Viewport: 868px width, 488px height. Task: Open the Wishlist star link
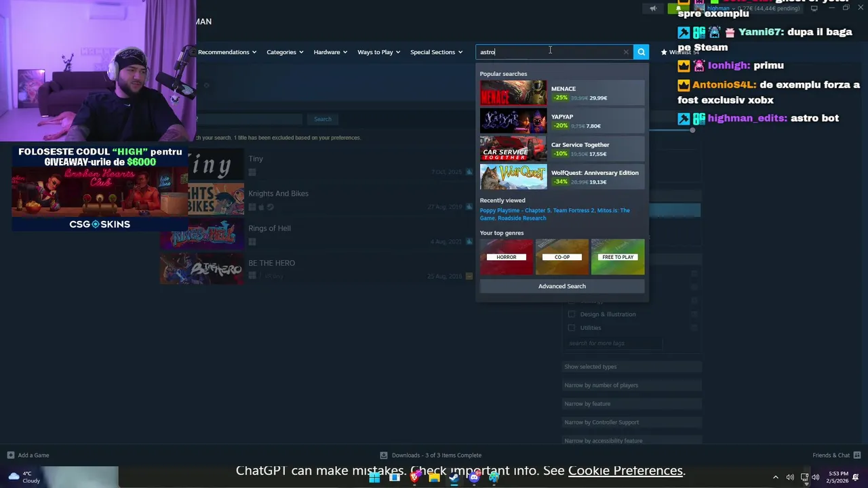pyautogui.click(x=679, y=52)
